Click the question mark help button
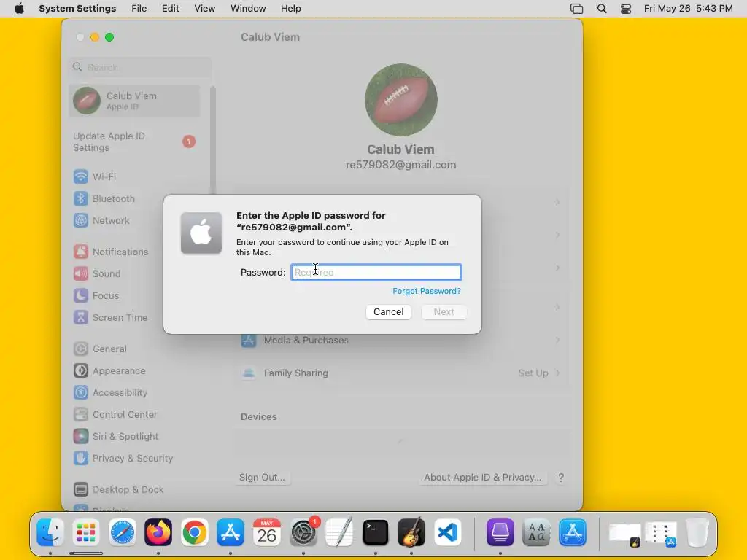The width and height of the screenshot is (747, 560). pos(561,478)
